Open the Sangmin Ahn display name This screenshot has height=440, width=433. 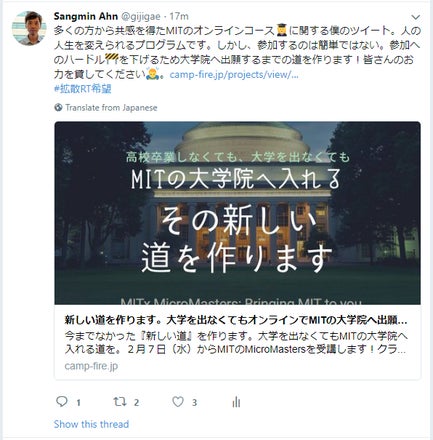point(86,16)
